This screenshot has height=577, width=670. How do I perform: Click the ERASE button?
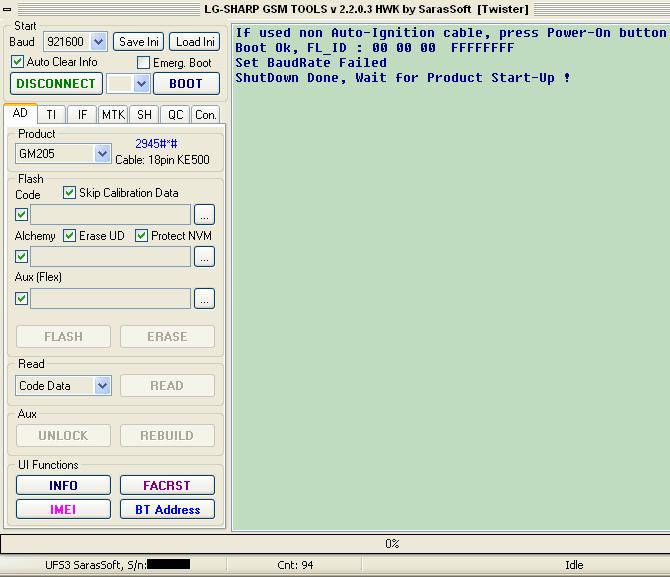point(167,336)
